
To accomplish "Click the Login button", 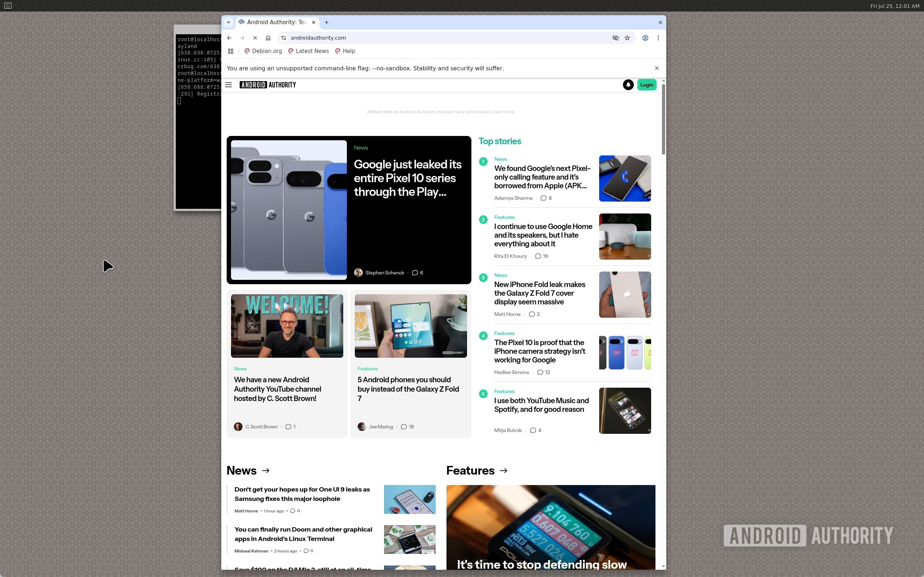I will point(646,85).
